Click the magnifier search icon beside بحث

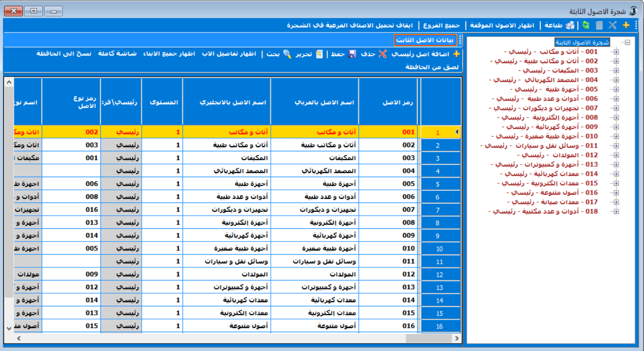tap(287, 54)
